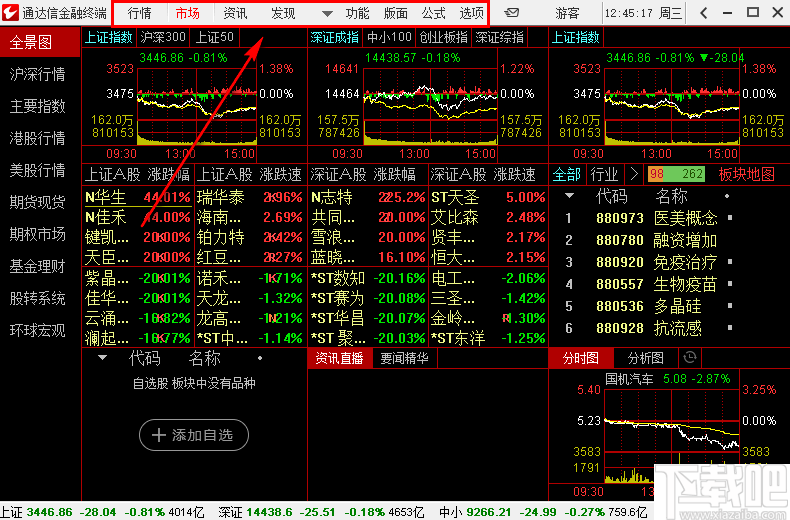Select 港股行情 in the sidebar
The height and width of the screenshot is (520, 790).
click(x=38, y=138)
